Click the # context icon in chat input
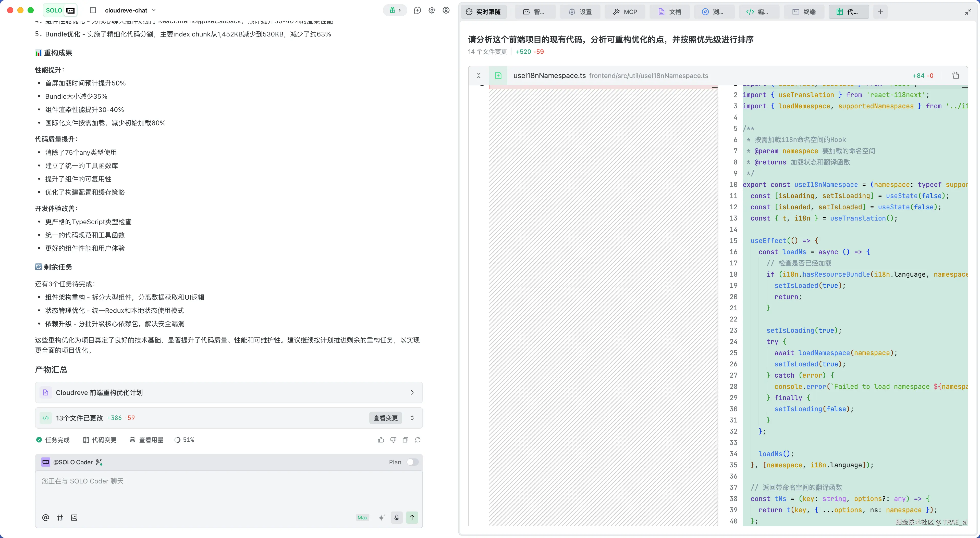Screen dimensions: 980x538 click(x=60, y=517)
